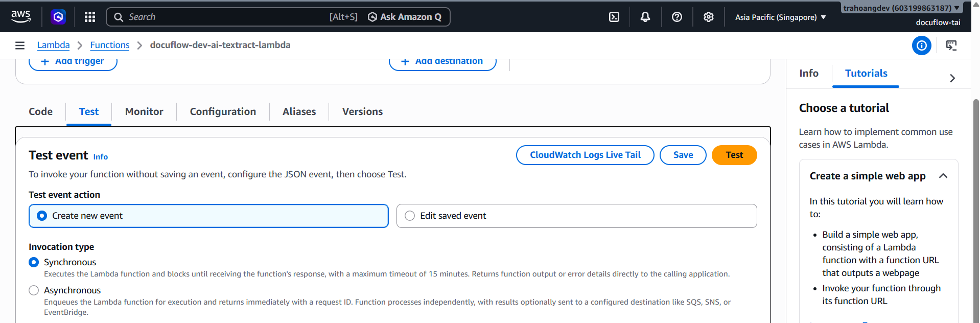Switch to the Code tab
The image size is (980, 323).
40,111
